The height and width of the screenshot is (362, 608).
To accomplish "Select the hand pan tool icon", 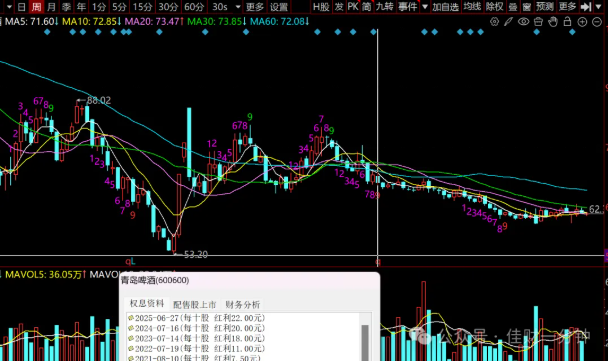I will coord(553,22).
